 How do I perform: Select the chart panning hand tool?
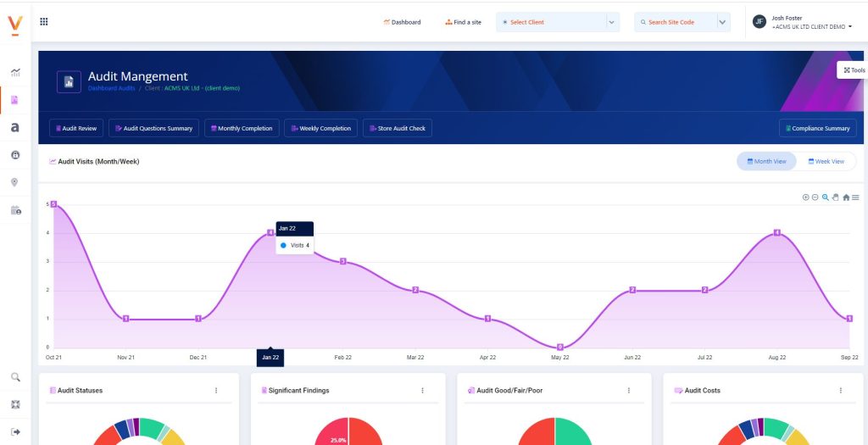coord(835,197)
